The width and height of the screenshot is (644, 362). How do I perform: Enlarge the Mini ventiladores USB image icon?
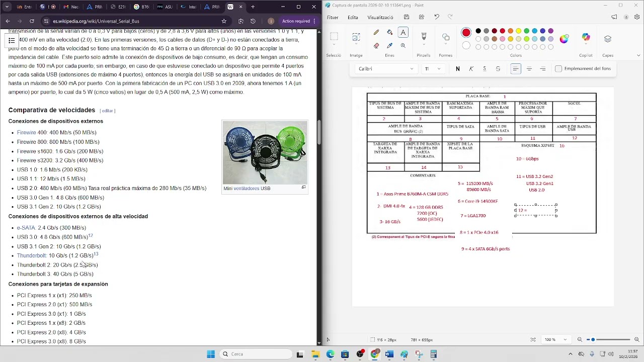pos(303,188)
